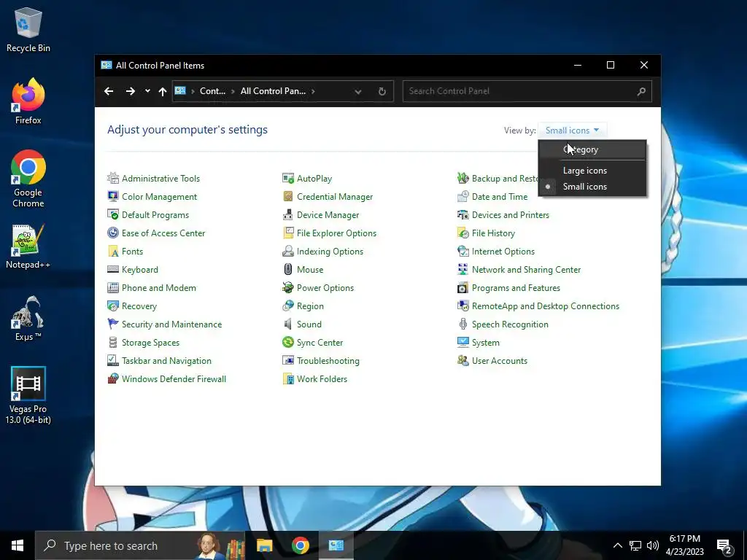The width and height of the screenshot is (747, 560).
Task: Open the Administrative Tools icon
Action: pos(113,178)
